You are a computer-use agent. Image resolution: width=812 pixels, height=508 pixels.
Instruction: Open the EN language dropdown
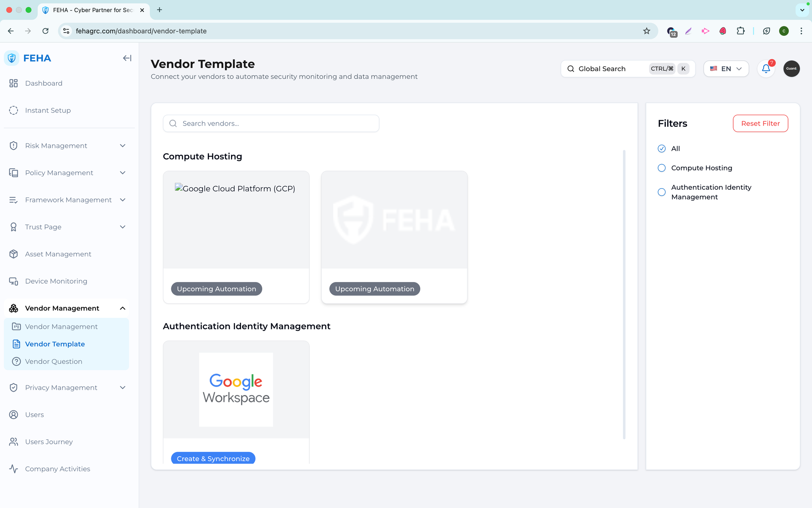tap(726, 69)
